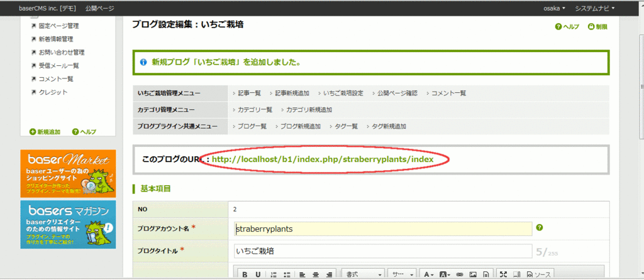Click the NO value 2
Viewport: 644px width, 280px height.
click(235, 209)
